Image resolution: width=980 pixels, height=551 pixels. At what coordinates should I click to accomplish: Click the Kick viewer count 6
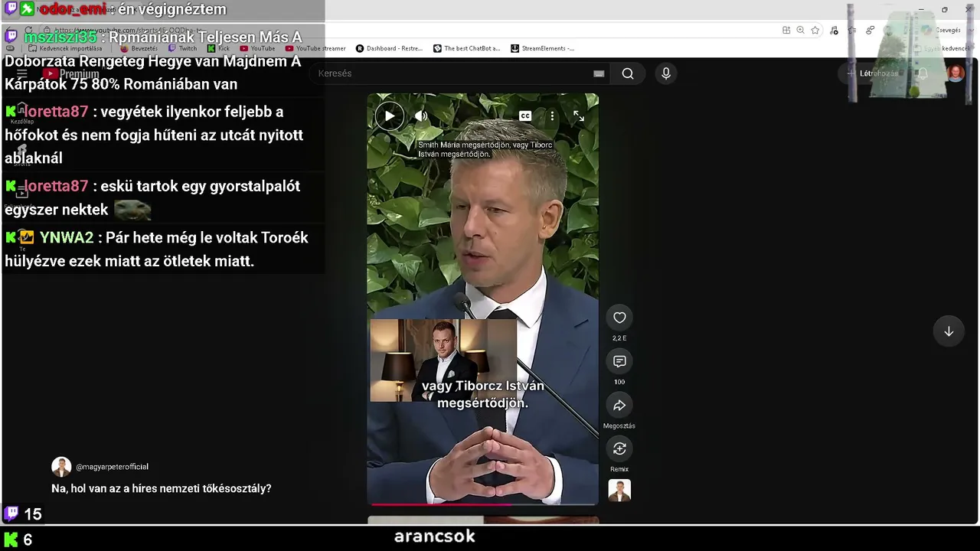[28, 540]
